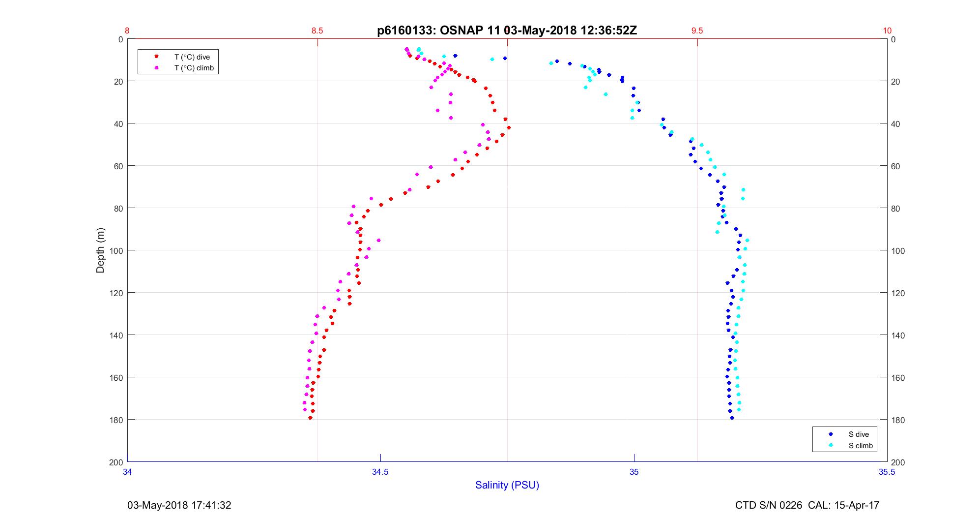The image size is (980, 519).
Task: Click the plot title p6160133 OSNAP 11
Action: click(507, 31)
